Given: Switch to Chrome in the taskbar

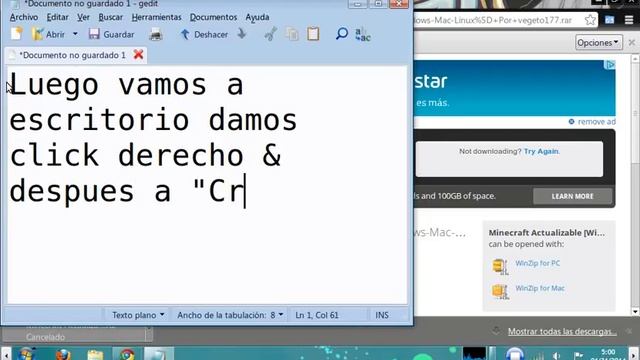Looking at the screenshot, I should click(127, 354).
